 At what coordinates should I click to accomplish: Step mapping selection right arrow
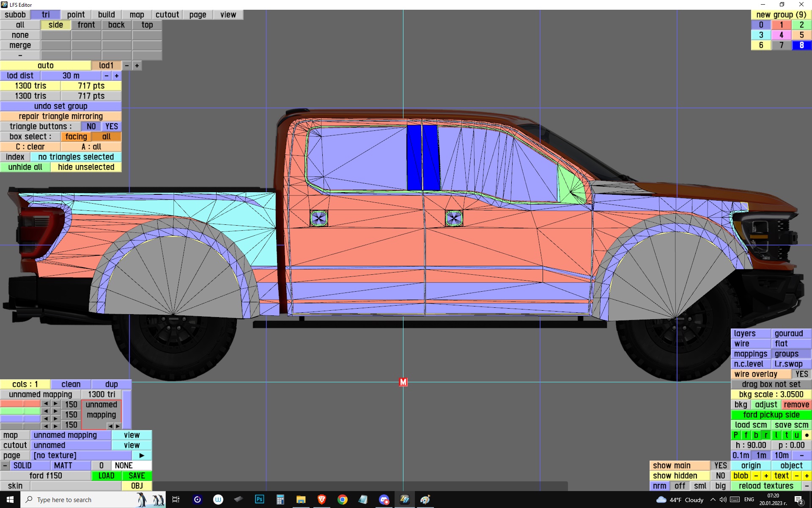tap(118, 426)
